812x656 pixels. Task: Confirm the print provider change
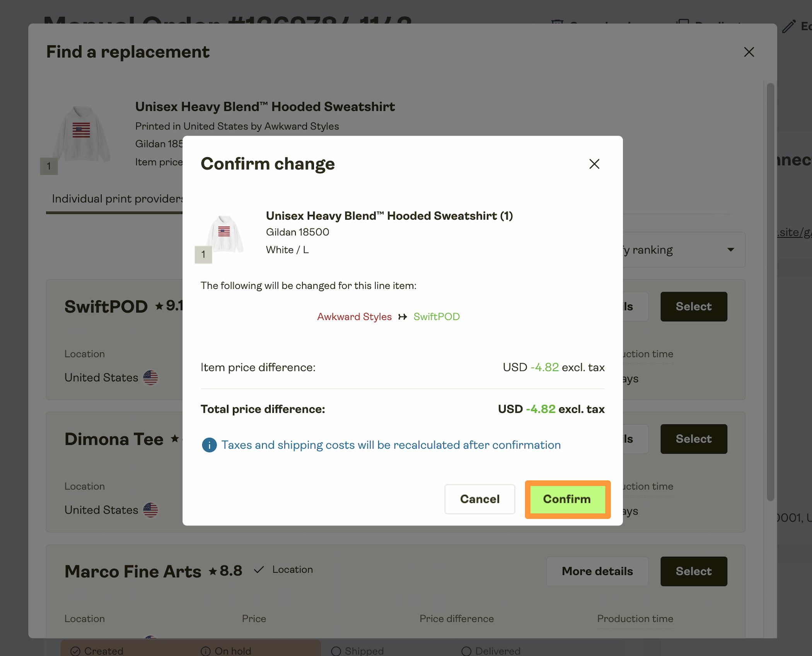pos(567,499)
